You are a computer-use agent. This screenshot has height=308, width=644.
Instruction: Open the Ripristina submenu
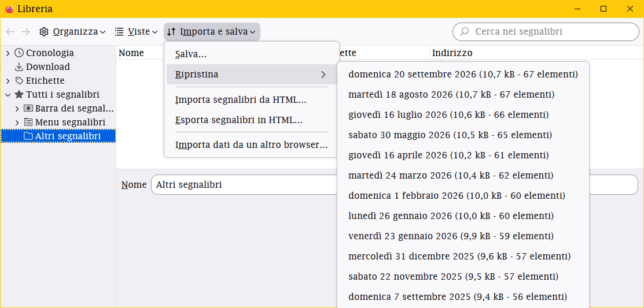[x=251, y=74]
